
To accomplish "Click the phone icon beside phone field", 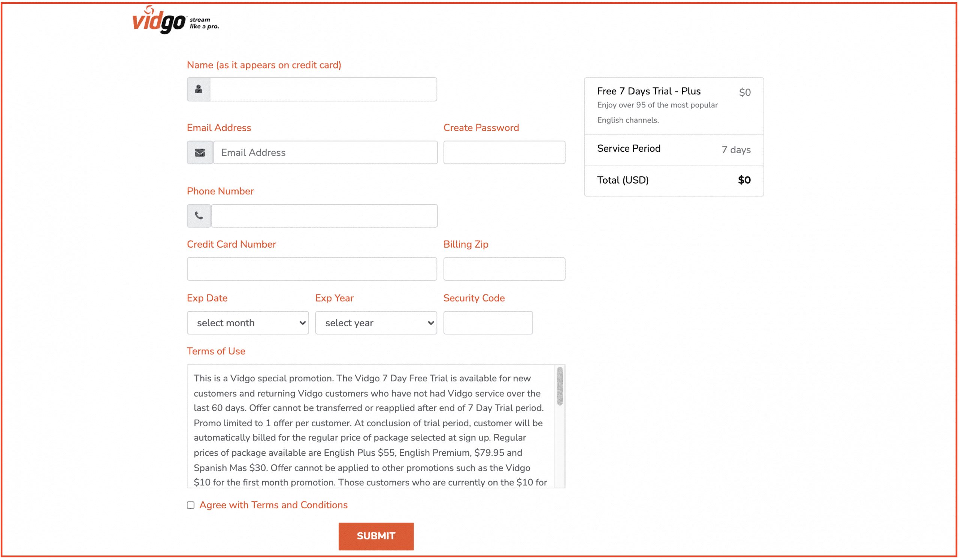I will (x=199, y=216).
